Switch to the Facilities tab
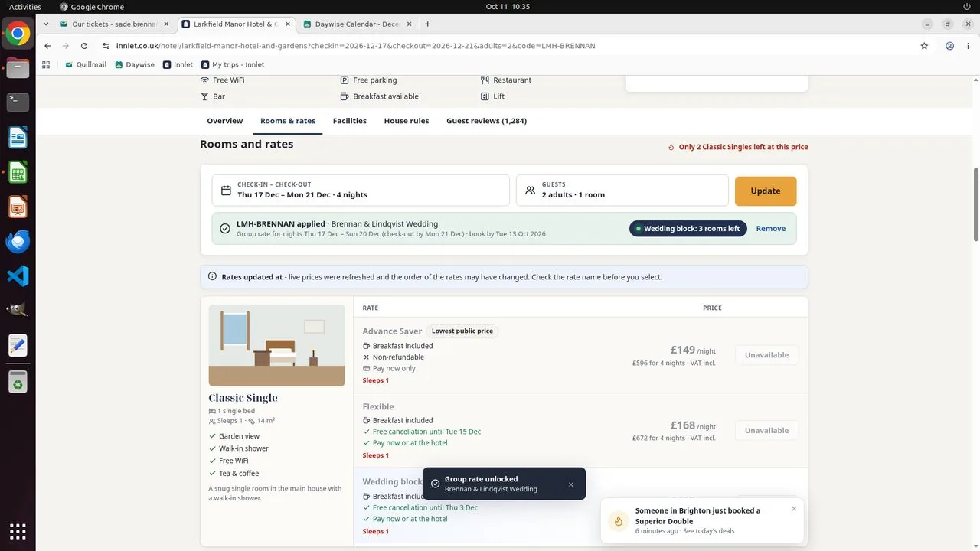Viewport: 980px width, 551px height. pos(349,121)
